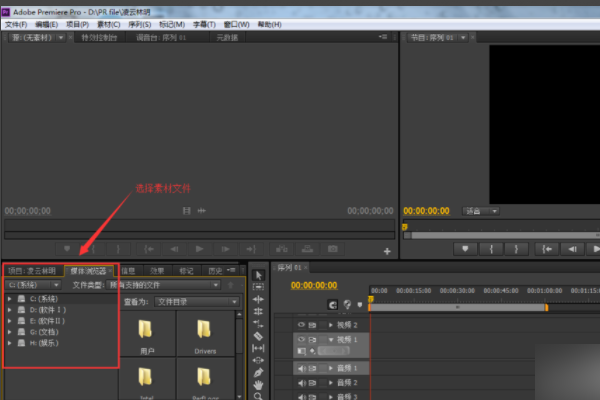Select the Slip tool
The width and height of the screenshot is (600, 400).
[x=258, y=348]
